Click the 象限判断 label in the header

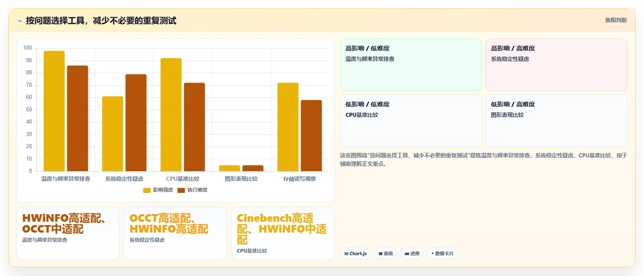point(616,20)
